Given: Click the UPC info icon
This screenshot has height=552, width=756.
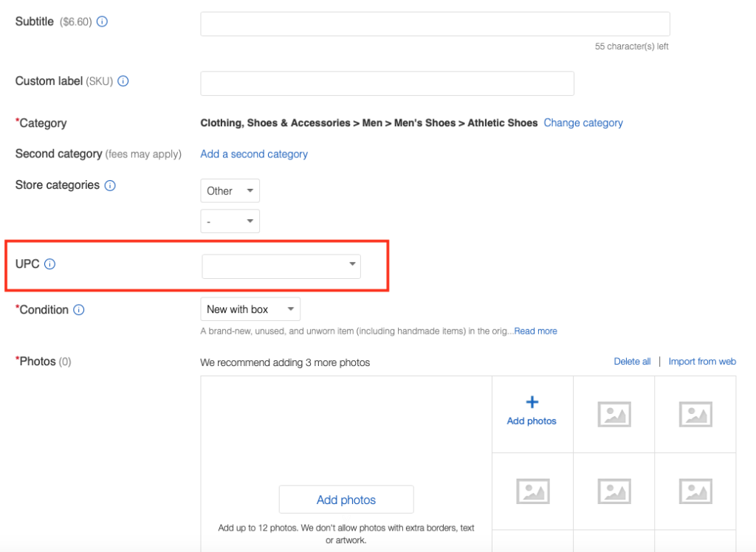Looking at the screenshot, I should [x=49, y=263].
